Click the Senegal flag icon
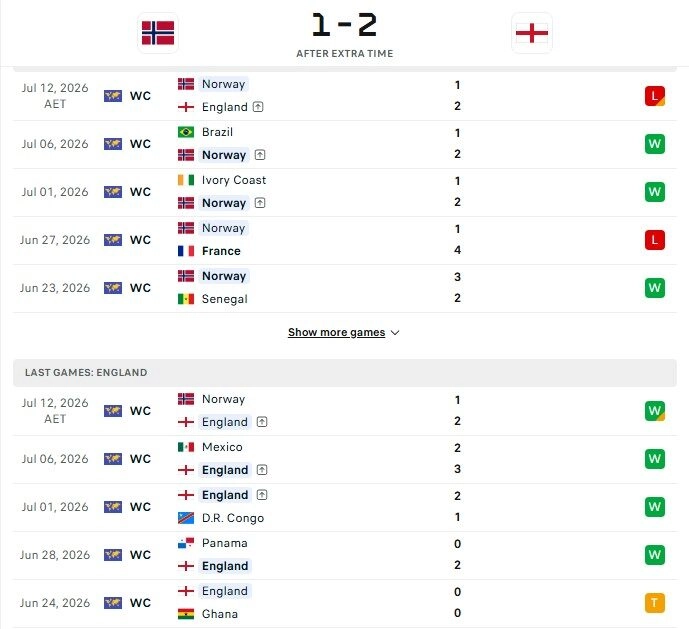Viewport: 689px width, 629px height. point(186,299)
